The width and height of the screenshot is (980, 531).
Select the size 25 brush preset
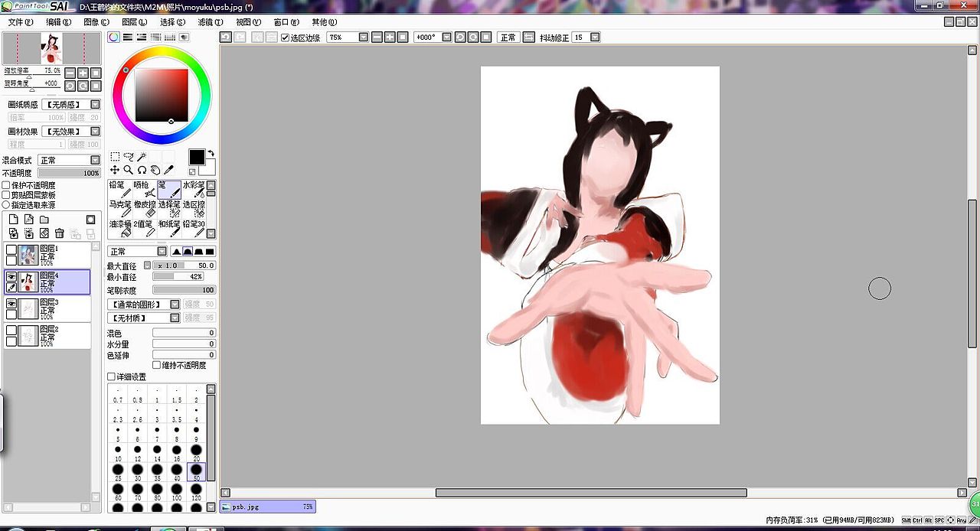(x=118, y=472)
